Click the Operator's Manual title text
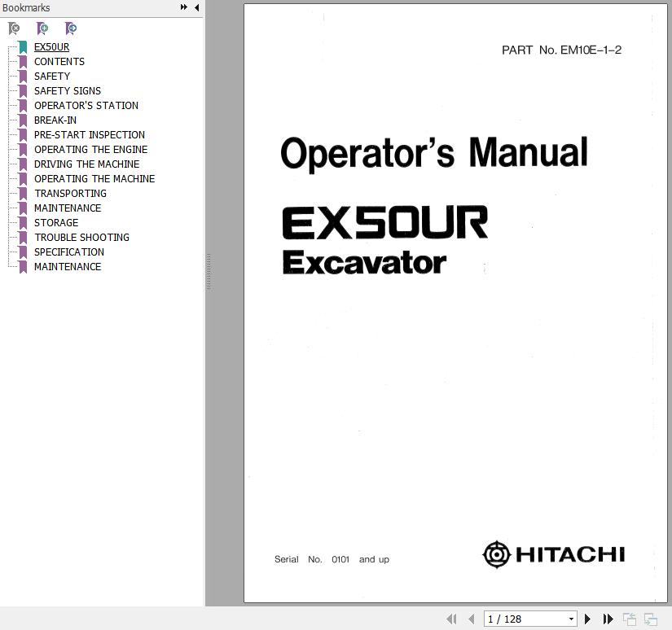This screenshot has height=630, width=672. 433,153
